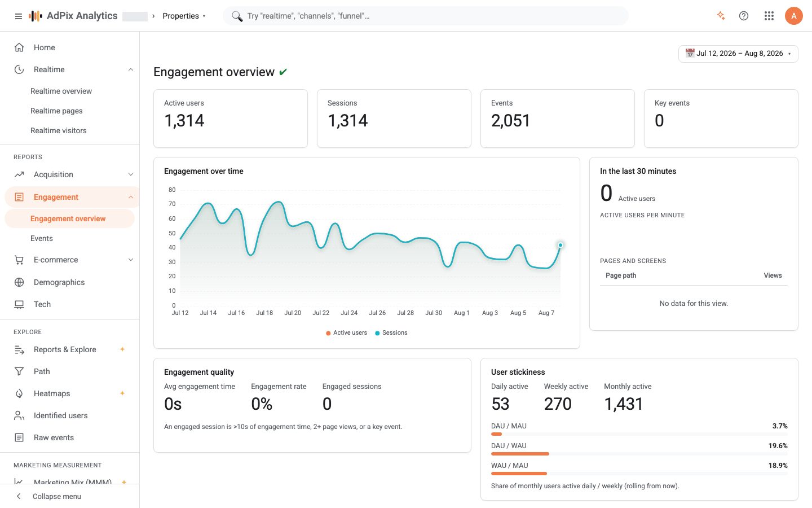
Task: Open the apps grid launcher
Action: [x=769, y=16]
